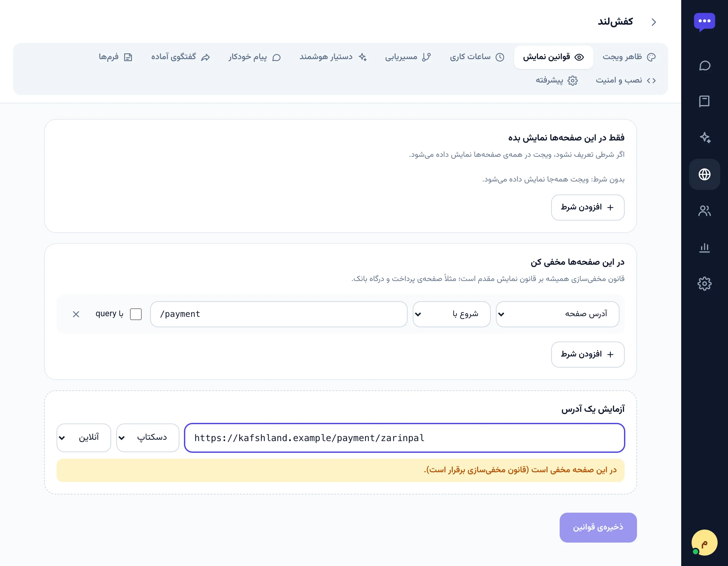Click 'بدون شرط: ویجت همه‌جا نمایش داده می‌شود' text
728x566 pixels.
tap(553, 180)
